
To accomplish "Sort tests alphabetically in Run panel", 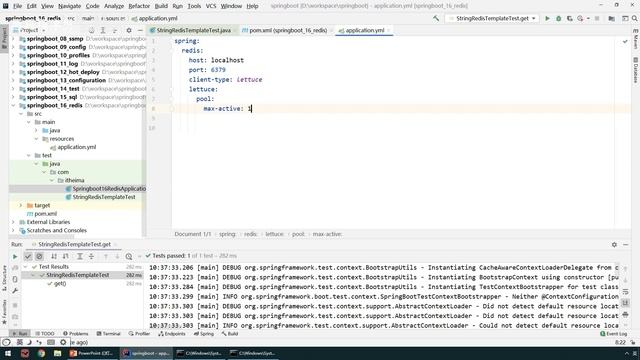I will [x=54, y=256].
